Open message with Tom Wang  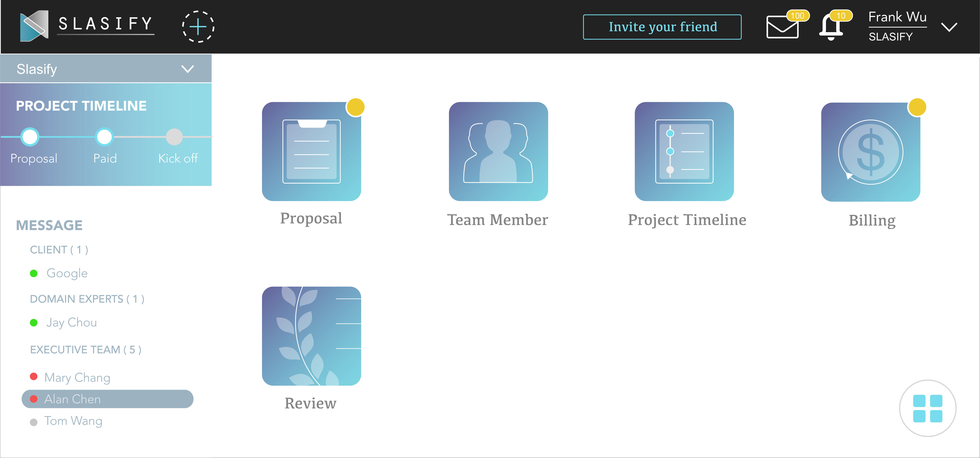(x=73, y=421)
